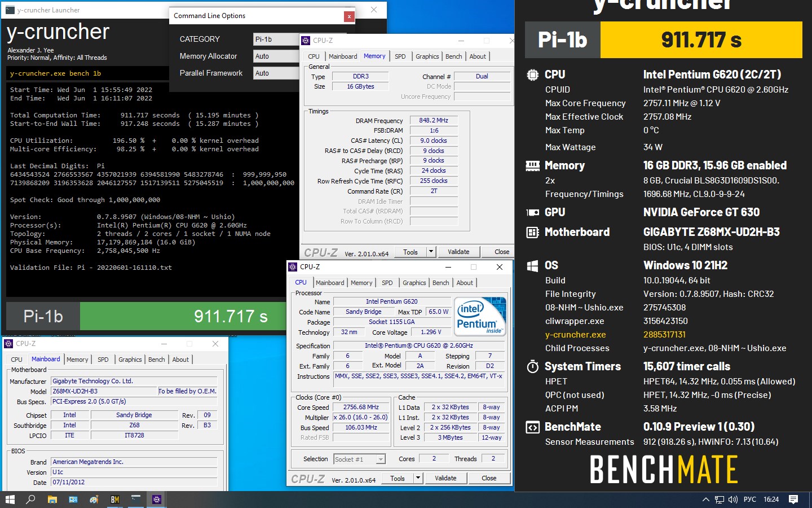Click the CPU chip icon in BenchMate panel
This screenshot has width=812, height=508.
click(532, 75)
